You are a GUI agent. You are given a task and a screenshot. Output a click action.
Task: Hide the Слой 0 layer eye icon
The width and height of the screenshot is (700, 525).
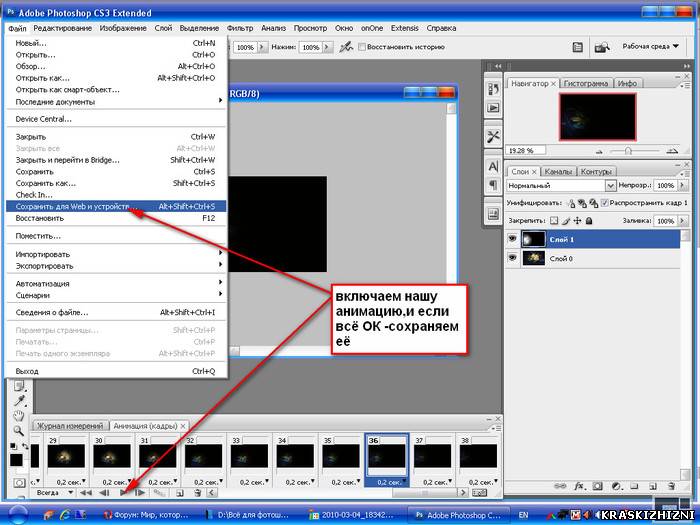click(x=512, y=258)
